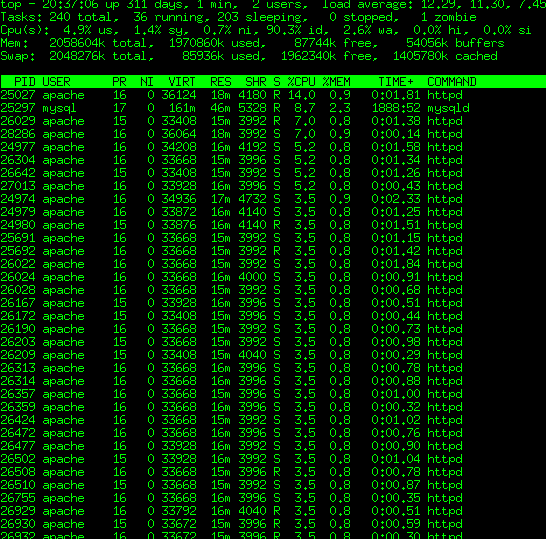Select PID 24979
Screen dimensions: 546x539
[18, 212]
